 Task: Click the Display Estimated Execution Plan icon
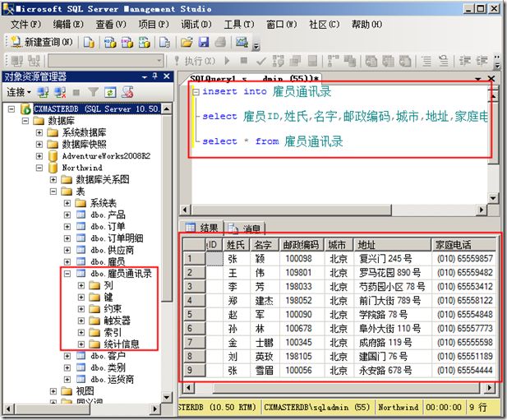[x=279, y=61]
